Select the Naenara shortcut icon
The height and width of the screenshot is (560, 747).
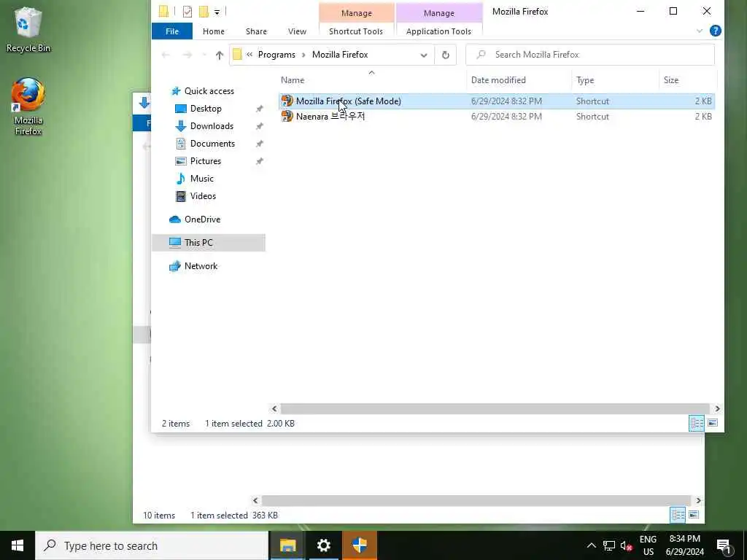click(287, 116)
